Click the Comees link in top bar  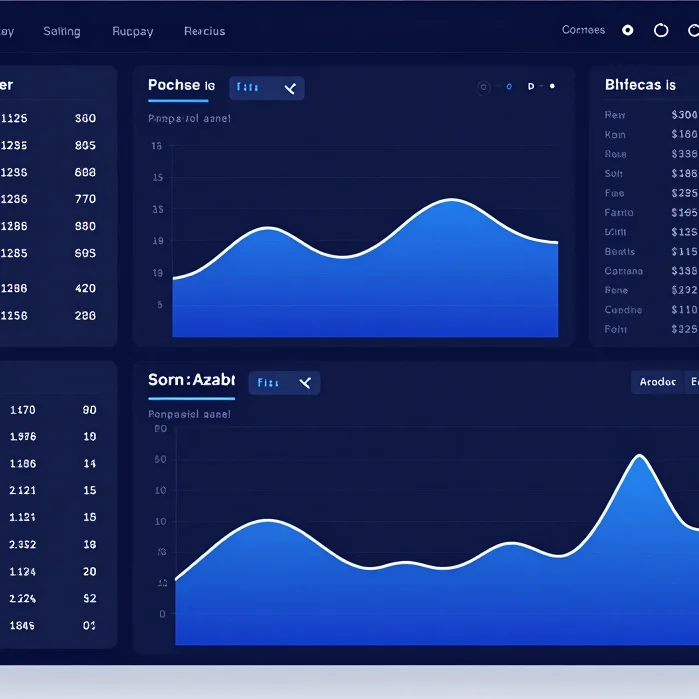(583, 30)
